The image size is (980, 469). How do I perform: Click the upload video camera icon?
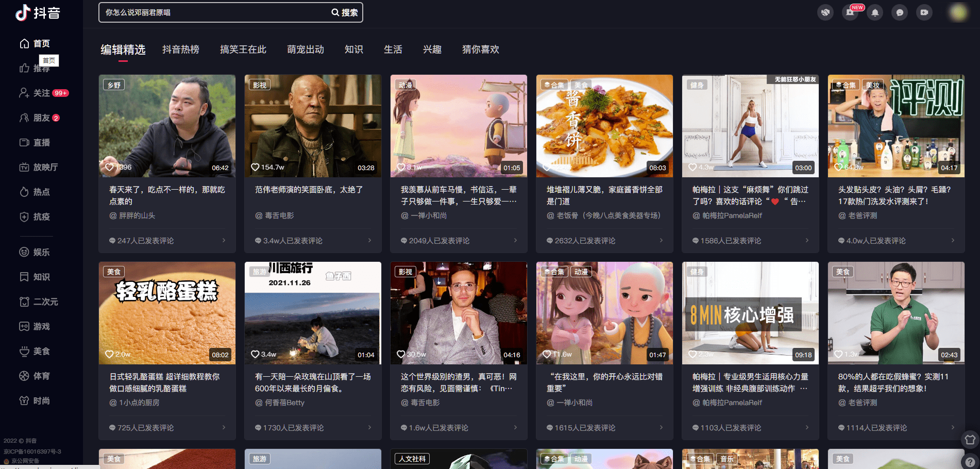pos(924,12)
